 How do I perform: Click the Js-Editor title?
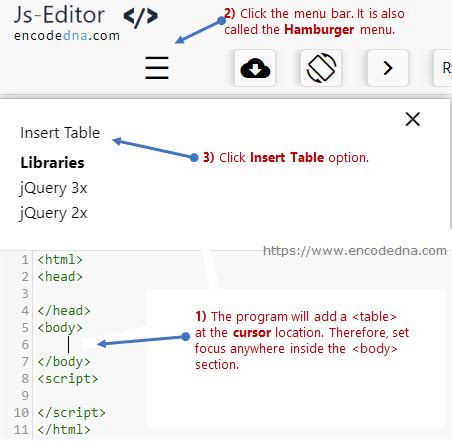tap(59, 15)
